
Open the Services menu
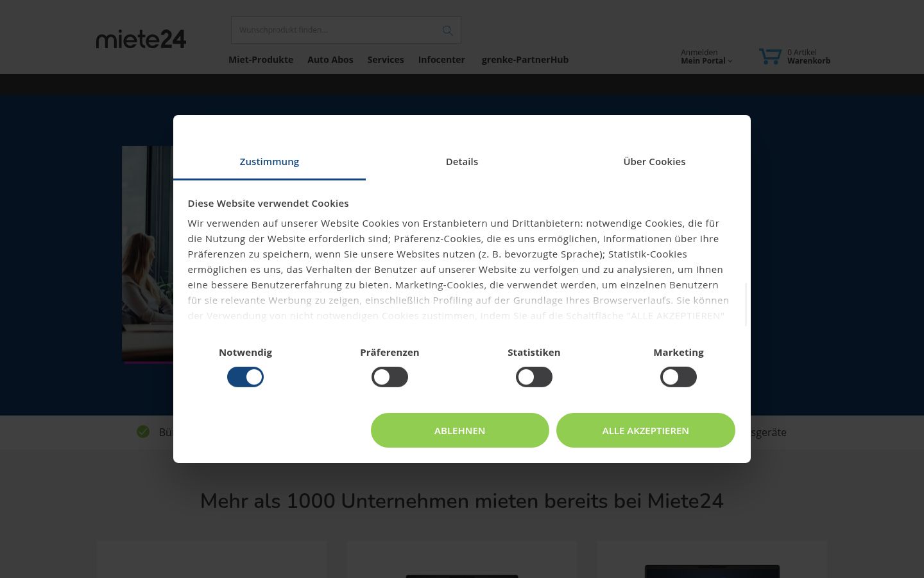386,60
